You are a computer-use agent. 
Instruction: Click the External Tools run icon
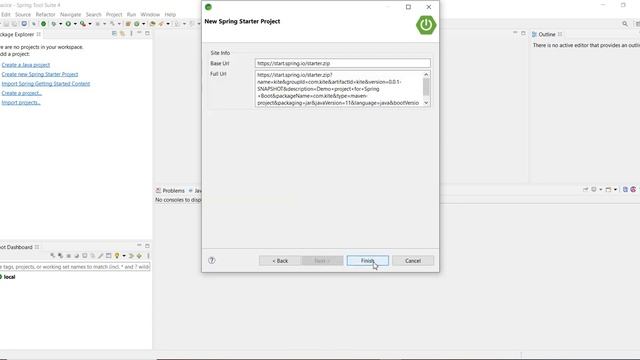pyautogui.click(x=83, y=24)
